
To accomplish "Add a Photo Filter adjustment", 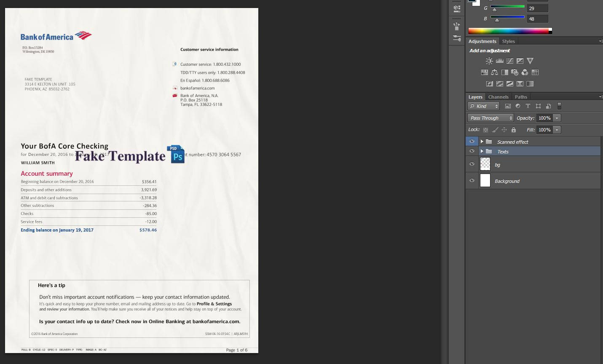I will [x=515, y=72].
